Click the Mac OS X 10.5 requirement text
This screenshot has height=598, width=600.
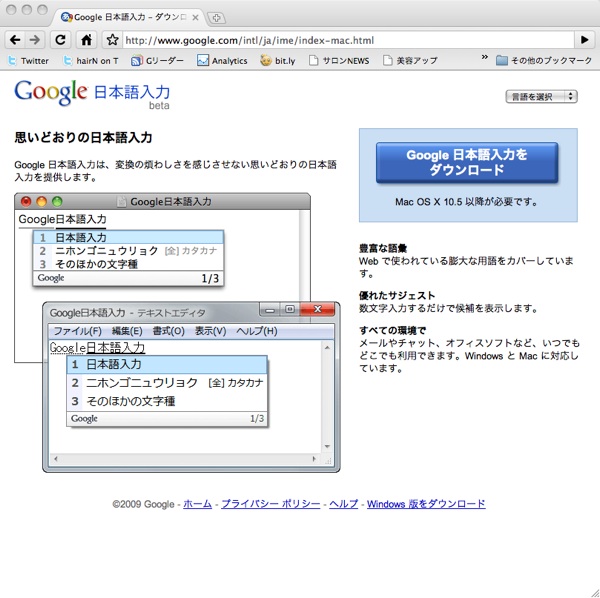466,202
